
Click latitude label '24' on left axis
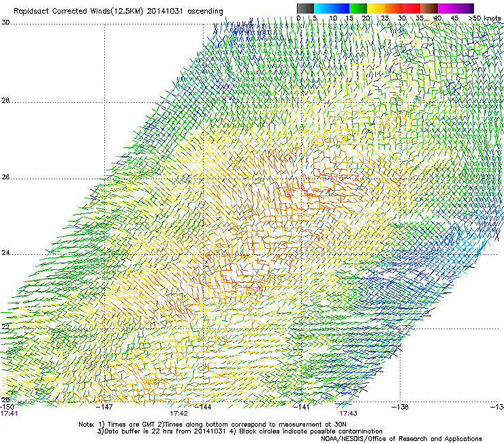[5, 253]
